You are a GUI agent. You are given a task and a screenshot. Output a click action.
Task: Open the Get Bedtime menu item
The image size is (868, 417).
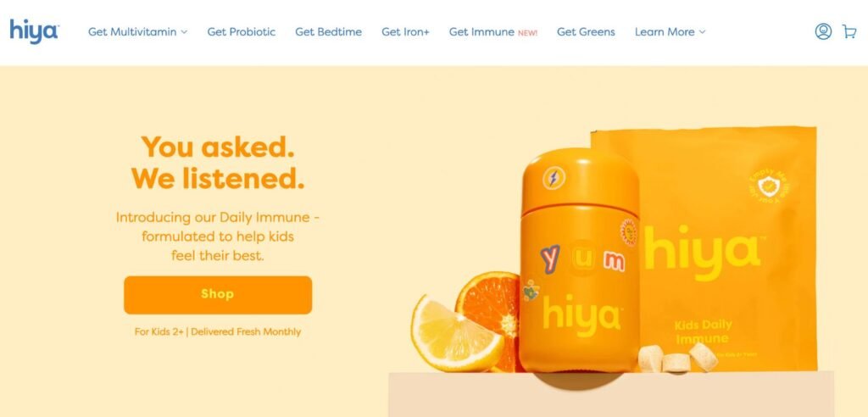[328, 32]
